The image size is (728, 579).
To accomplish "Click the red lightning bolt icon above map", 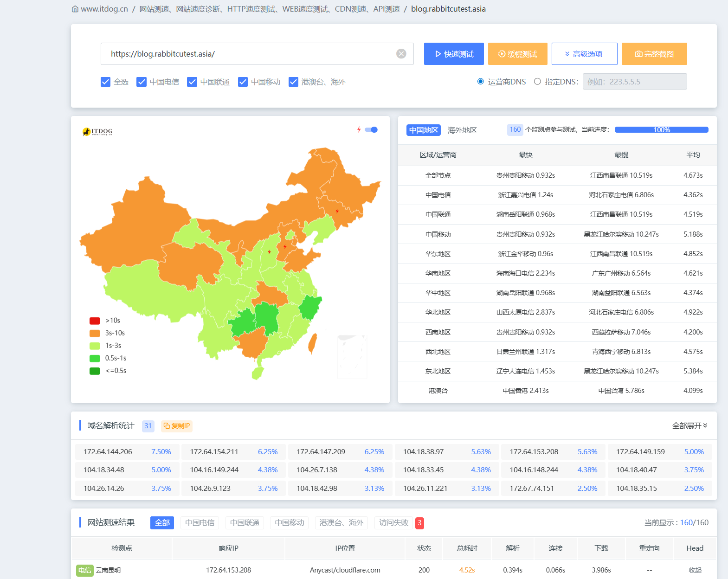I will tap(359, 130).
